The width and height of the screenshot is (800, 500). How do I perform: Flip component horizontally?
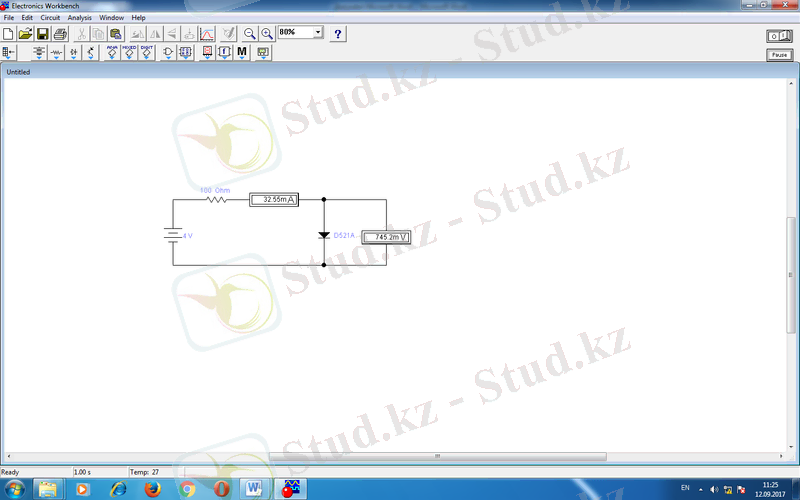pyautogui.click(x=155, y=34)
